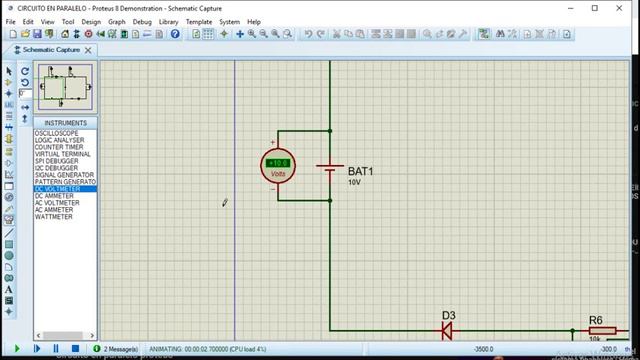
Task: Select DC AMMETER in the instruments list
Action: tap(54, 196)
